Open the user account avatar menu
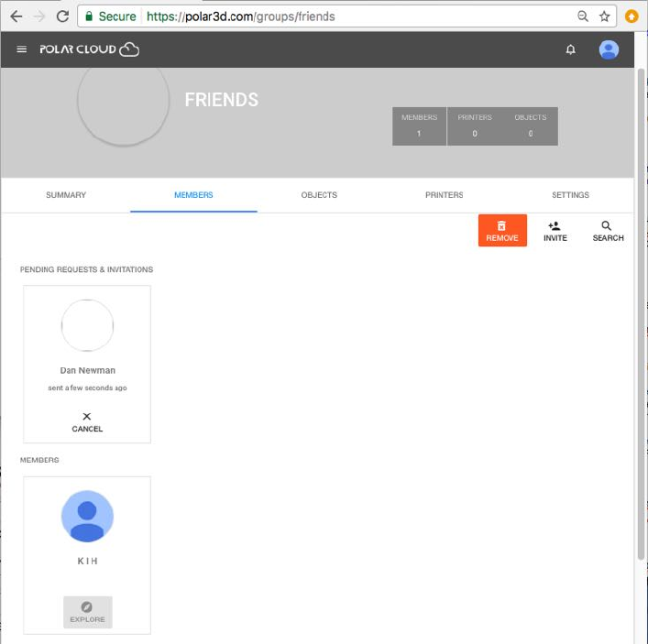The height and width of the screenshot is (644, 648). point(609,49)
